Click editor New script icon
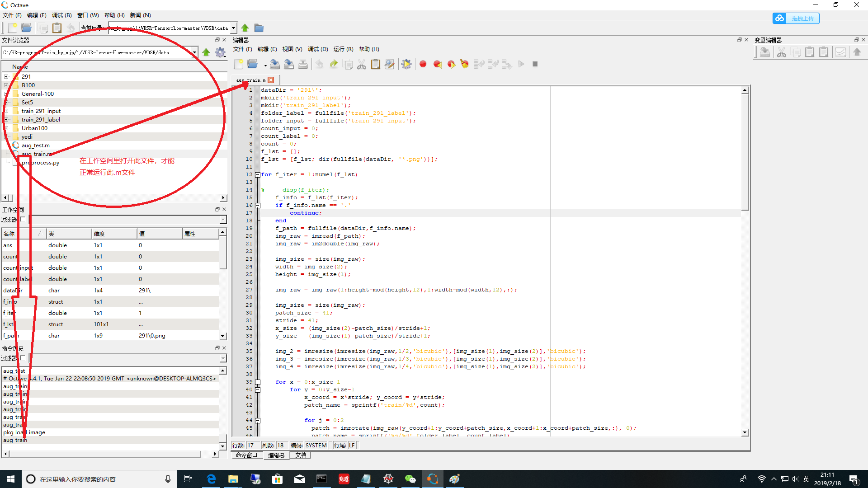Viewport: 868px width, 488px height. (238, 64)
